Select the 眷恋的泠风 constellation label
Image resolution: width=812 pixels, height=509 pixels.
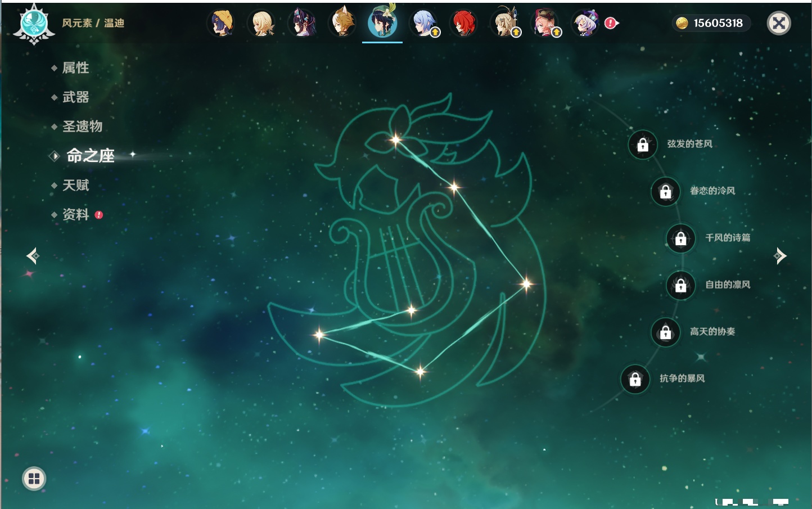(712, 191)
